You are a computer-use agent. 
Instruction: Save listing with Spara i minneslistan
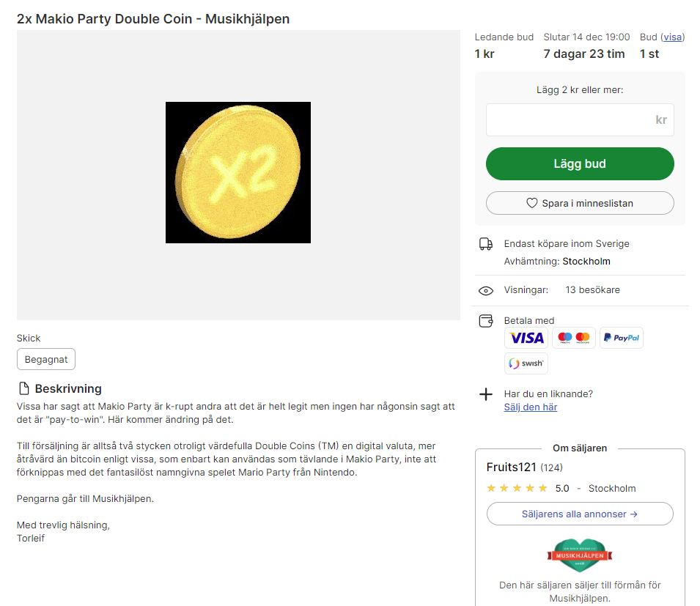[x=580, y=203]
